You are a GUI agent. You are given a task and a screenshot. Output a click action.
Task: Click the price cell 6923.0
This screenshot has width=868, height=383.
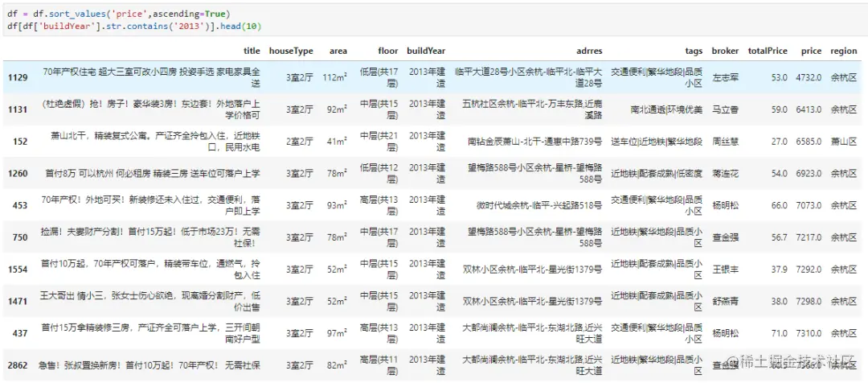tap(809, 174)
